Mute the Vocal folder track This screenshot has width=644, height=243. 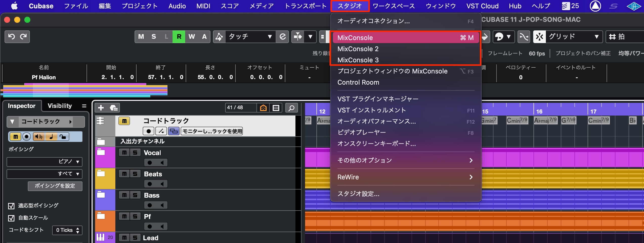[x=124, y=153]
